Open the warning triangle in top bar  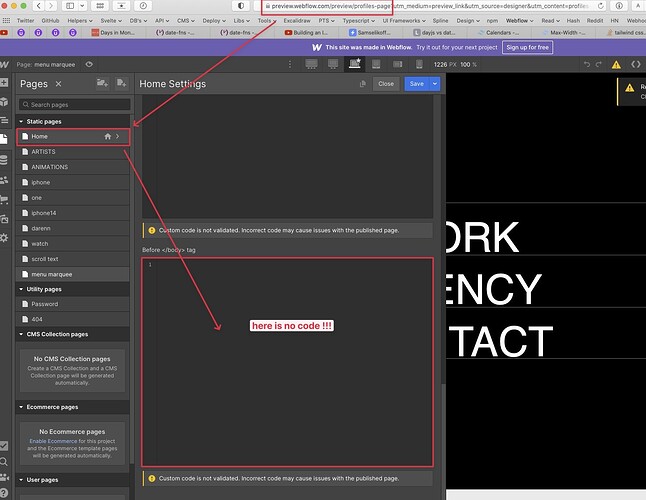coord(616,64)
